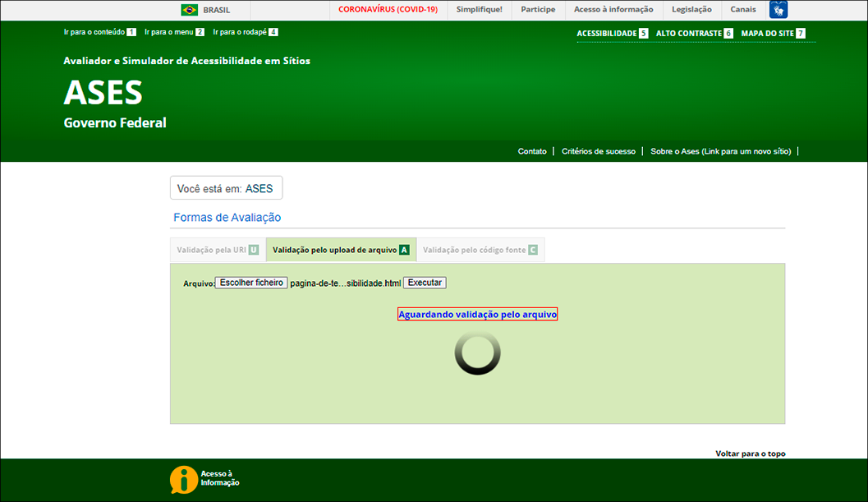
Task: Open the Simplifique! menu item
Action: (480, 10)
